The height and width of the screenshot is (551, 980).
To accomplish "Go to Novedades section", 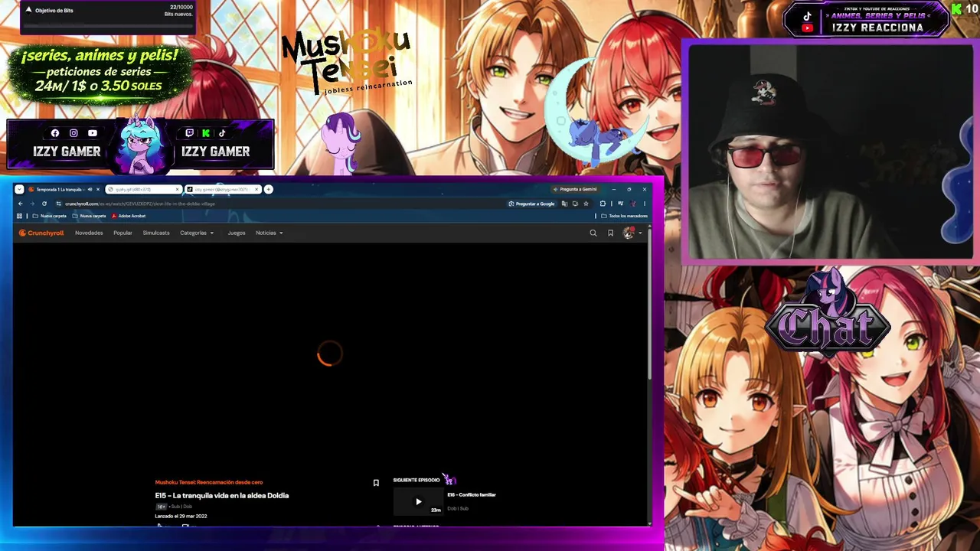I will tap(89, 233).
